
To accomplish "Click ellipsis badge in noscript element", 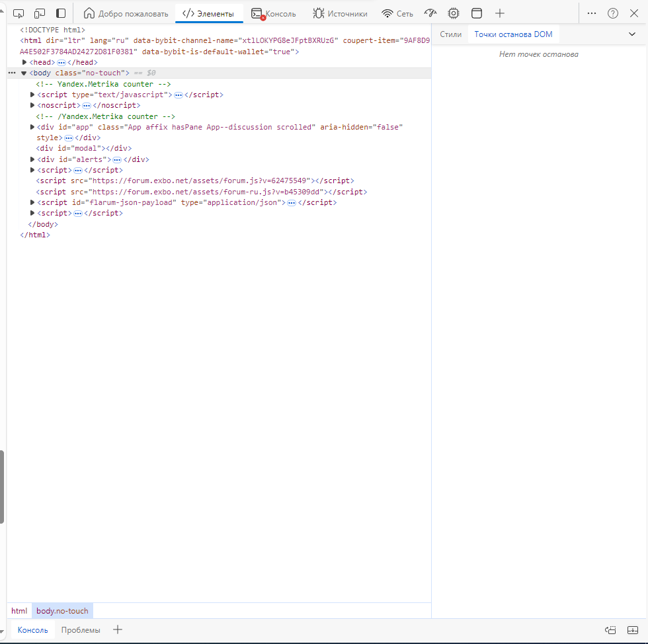I will tap(87, 106).
